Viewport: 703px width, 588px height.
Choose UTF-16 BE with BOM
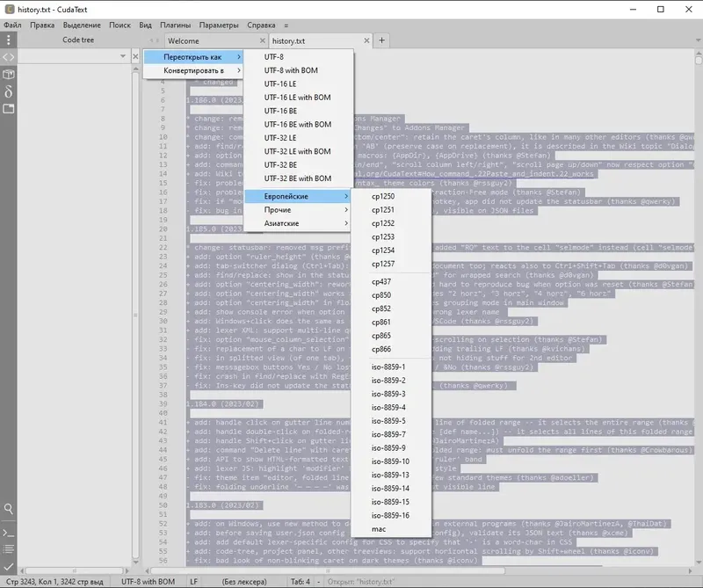pos(297,124)
